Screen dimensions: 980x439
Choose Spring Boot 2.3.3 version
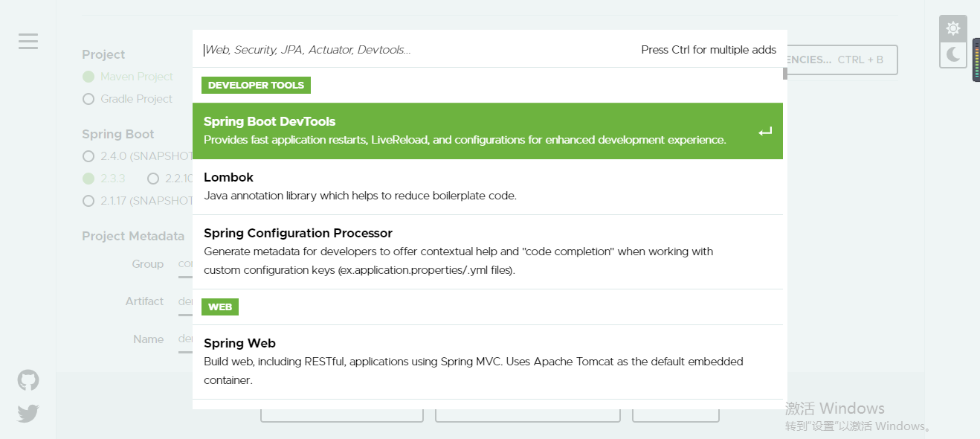[x=88, y=179]
